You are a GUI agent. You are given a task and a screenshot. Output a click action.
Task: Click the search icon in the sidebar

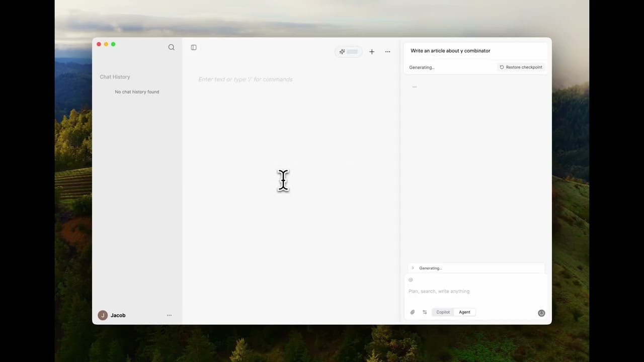click(172, 47)
